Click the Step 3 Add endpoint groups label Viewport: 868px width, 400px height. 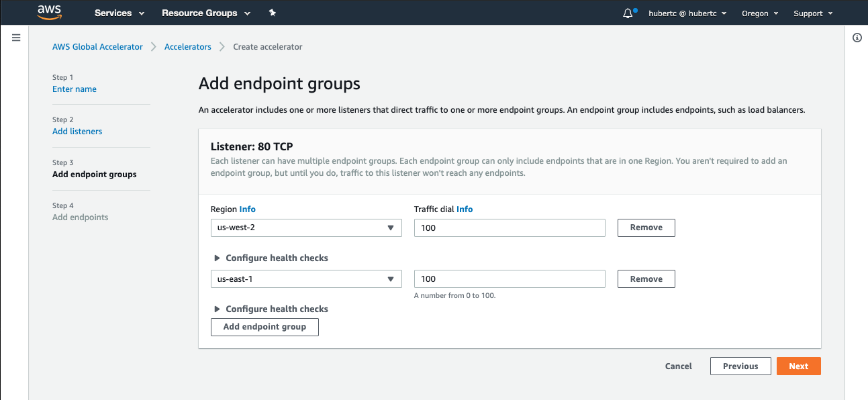click(x=95, y=174)
